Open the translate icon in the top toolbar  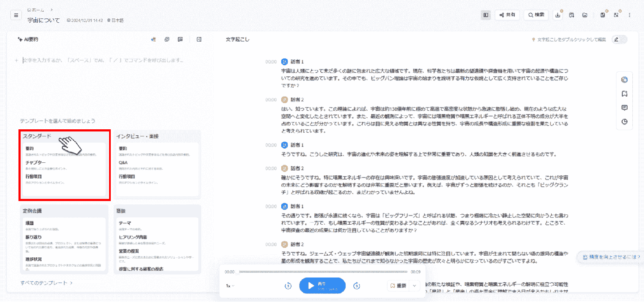[x=616, y=15]
